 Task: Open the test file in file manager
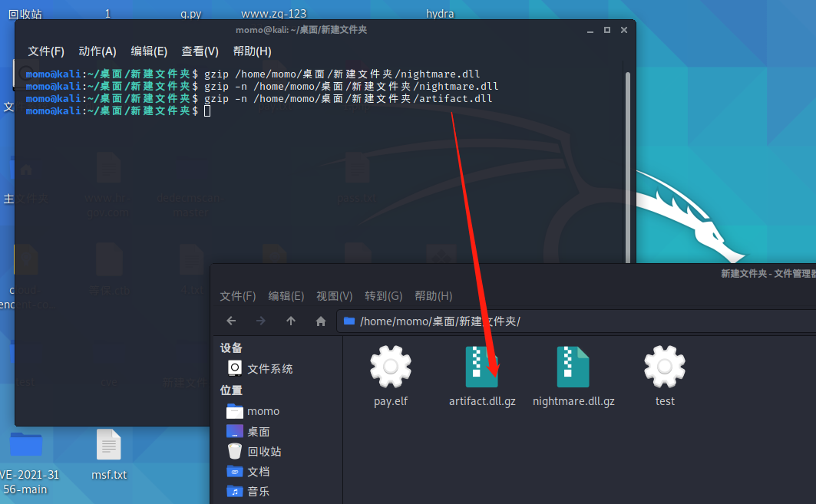click(x=664, y=367)
